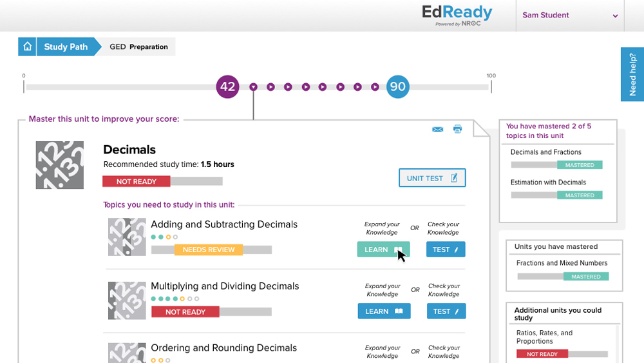Open the Need help? side tab
644x363 pixels.
coord(632,74)
